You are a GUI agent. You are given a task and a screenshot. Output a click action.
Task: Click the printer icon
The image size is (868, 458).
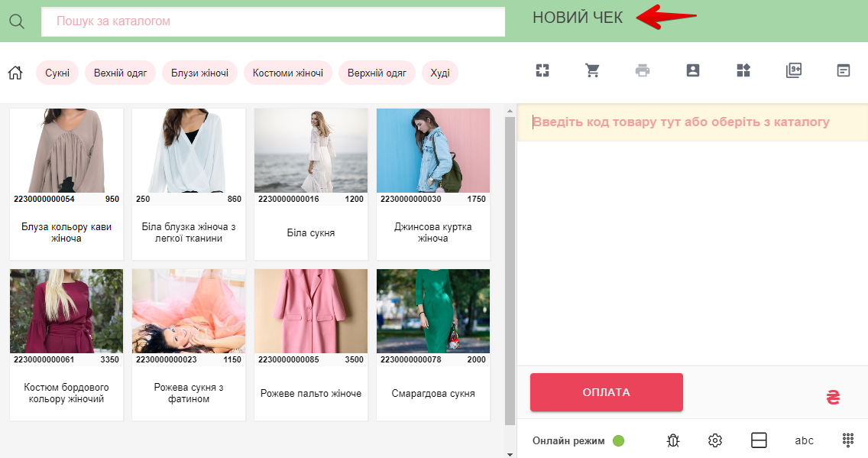[x=643, y=70]
